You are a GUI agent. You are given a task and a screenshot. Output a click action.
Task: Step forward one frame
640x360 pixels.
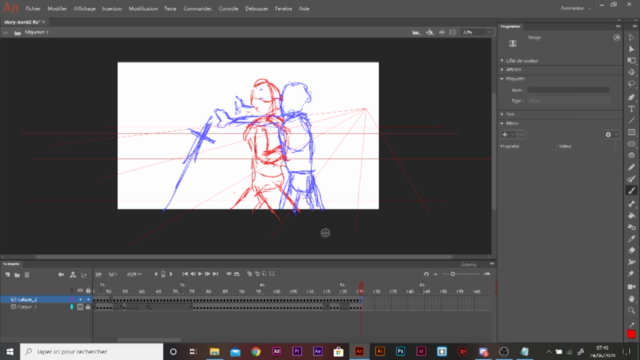pos(207,274)
